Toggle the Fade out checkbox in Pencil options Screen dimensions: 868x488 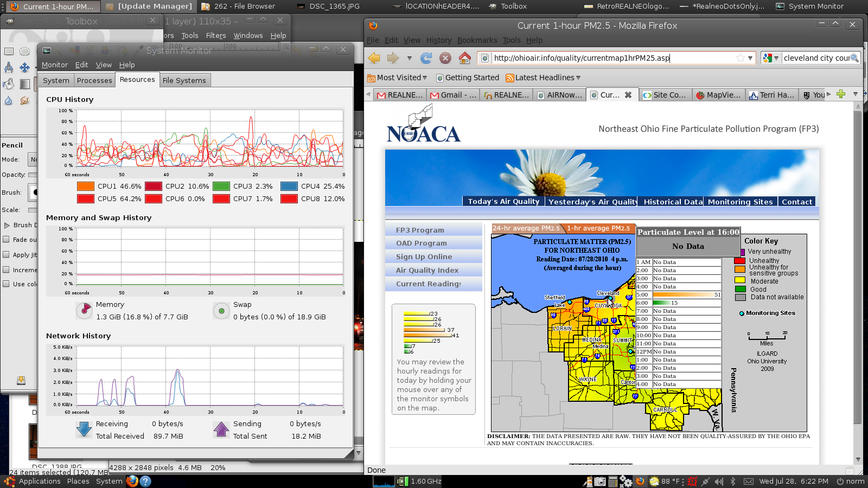(7, 239)
